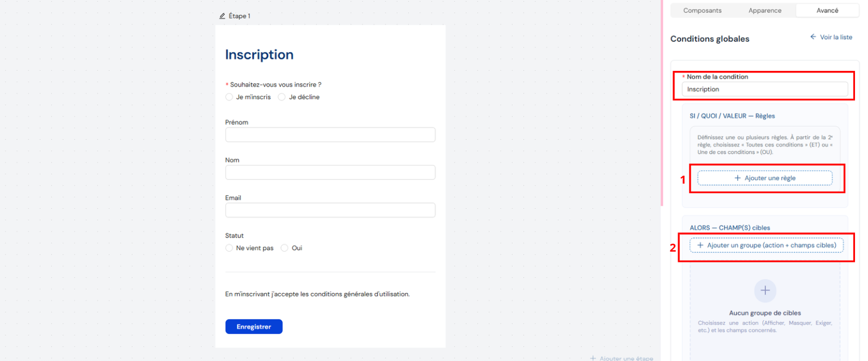Focus the Email input field
868x361 pixels.
click(x=330, y=210)
